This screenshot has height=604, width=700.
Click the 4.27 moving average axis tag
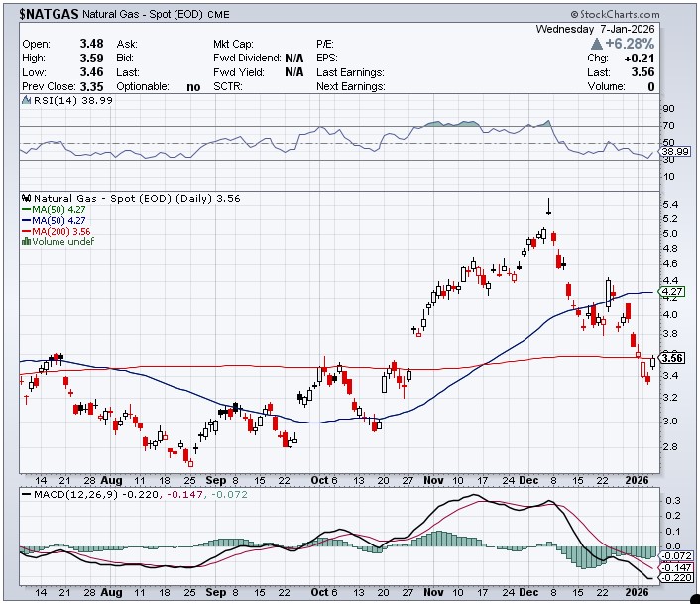pos(673,292)
